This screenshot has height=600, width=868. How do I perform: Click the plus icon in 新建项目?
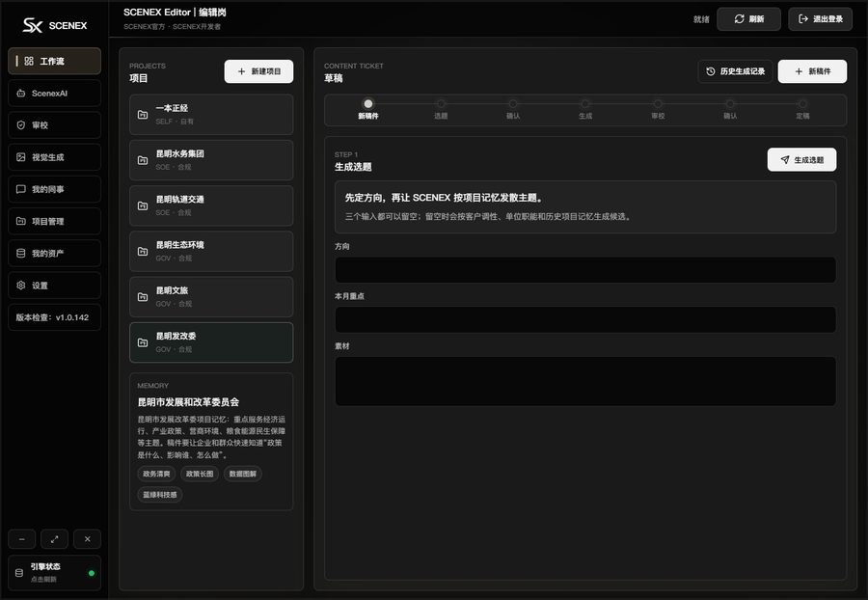point(241,71)
